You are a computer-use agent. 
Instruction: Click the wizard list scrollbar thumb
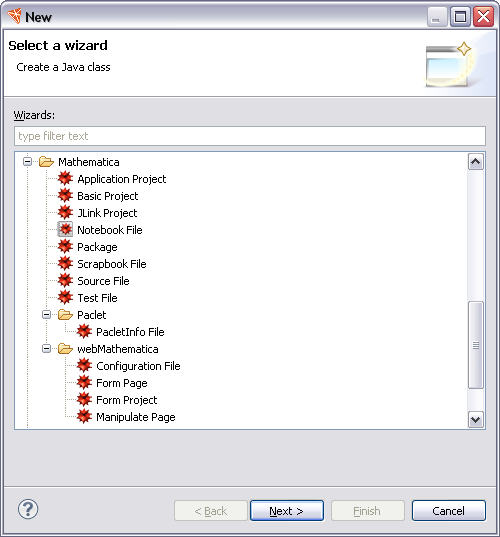[476, 345]
